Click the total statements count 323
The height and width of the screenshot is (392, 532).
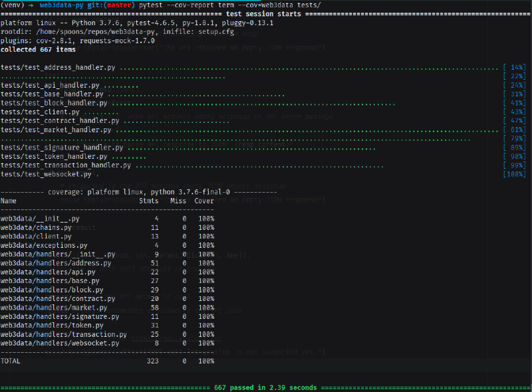pyautogui.click(x=153, y=361)
